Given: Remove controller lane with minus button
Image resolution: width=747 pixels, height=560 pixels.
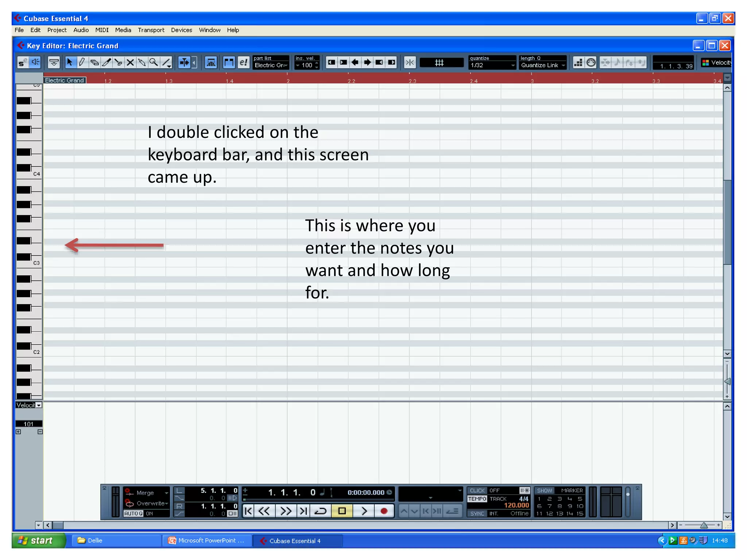Looking at the screenshot, I should (40, 432).
